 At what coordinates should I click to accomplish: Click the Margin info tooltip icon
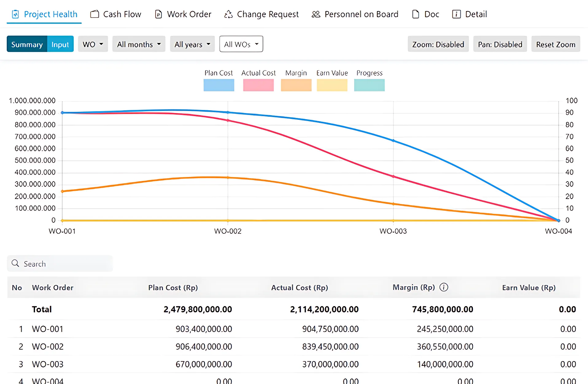[444, 287]
